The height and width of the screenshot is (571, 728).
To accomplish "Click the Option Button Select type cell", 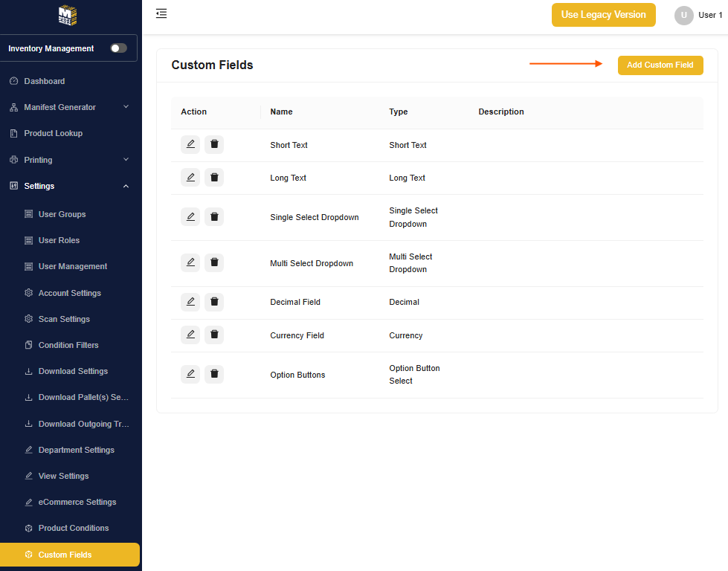I will click(x=415, y=374).
